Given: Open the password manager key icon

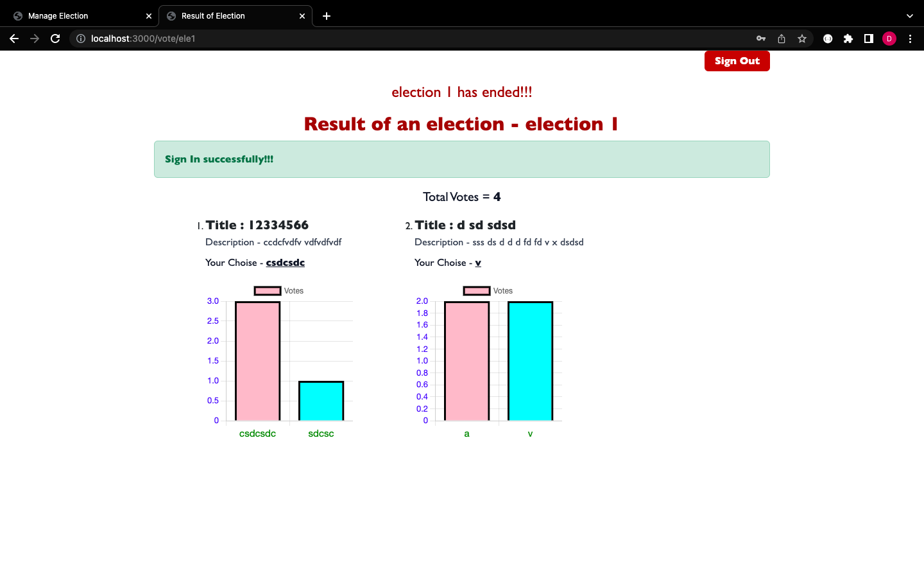Looking at the screenshot, I should [761, 39].
